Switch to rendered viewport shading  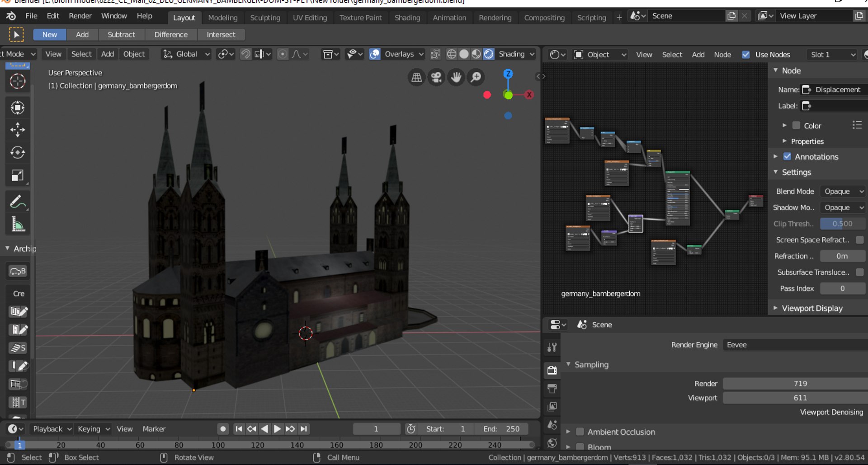click(489, 54)
